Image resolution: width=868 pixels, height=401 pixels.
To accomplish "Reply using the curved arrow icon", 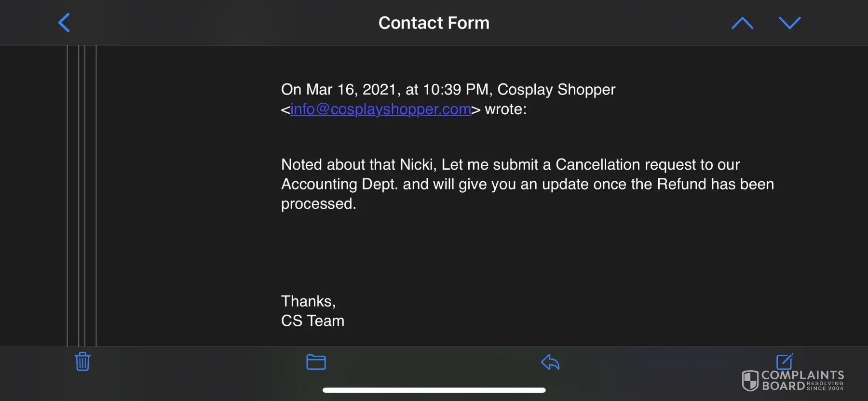I will tap(550, 362).
